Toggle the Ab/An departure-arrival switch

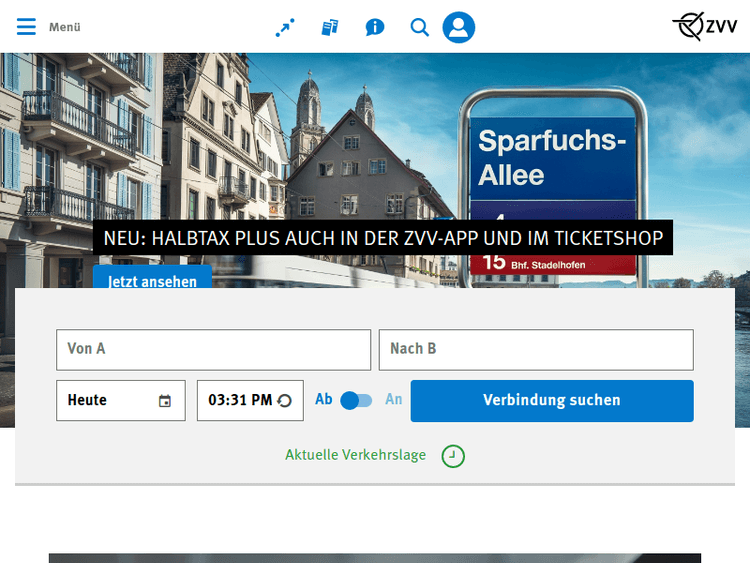(x=356, y=400)
